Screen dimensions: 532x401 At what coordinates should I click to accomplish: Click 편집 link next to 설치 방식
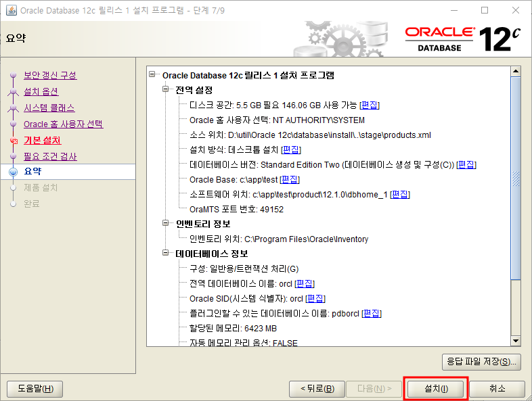pyautogui.click(x=291, y=149)
